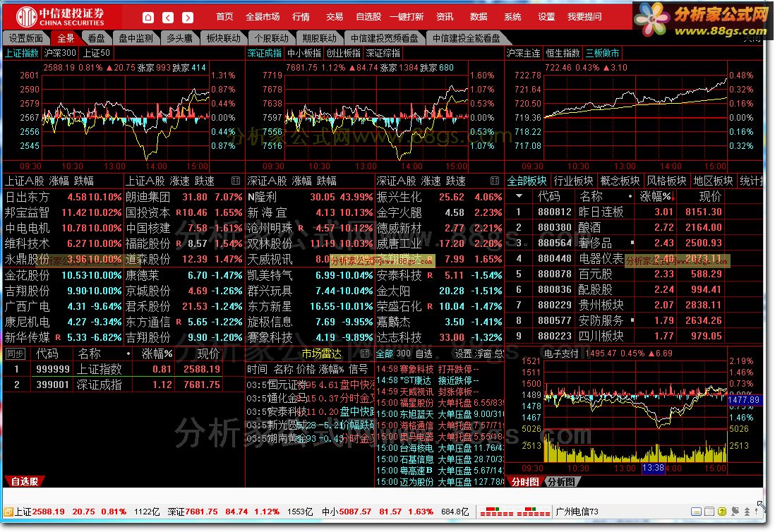Select the 沪深300 index chart tab
775x532 pixels.
click(60, 53)
